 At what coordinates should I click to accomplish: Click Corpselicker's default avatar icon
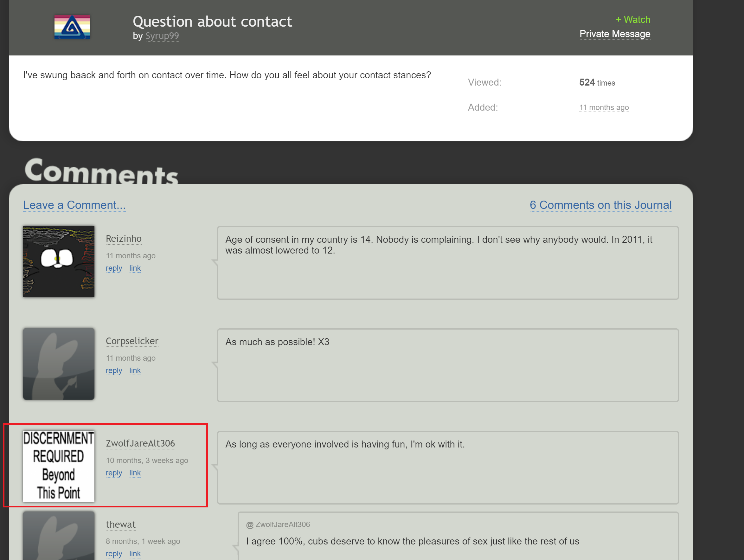(59, 364)
